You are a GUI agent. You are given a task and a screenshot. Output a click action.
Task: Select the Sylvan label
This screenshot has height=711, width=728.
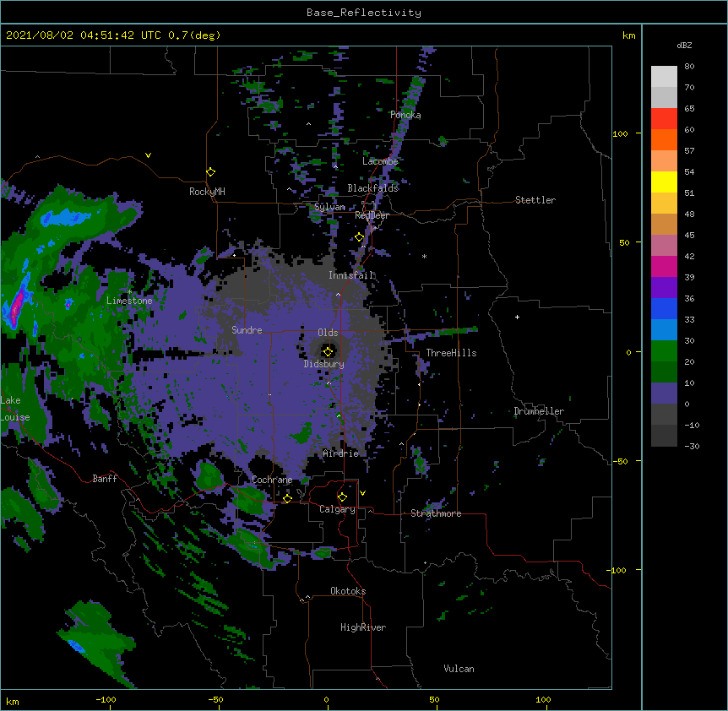click(329, 207)
